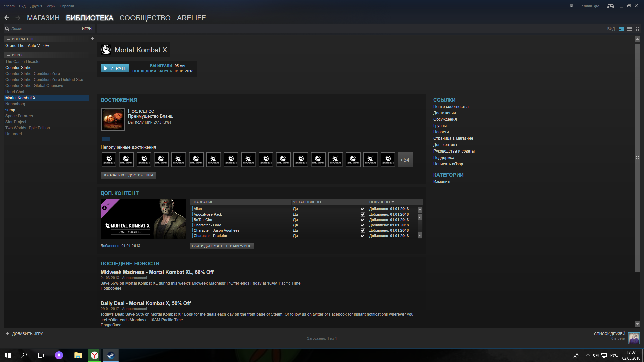The image size is (644, 362).
Task: Toggle checkbox for Character - Predator
Action: coord(363,236)
